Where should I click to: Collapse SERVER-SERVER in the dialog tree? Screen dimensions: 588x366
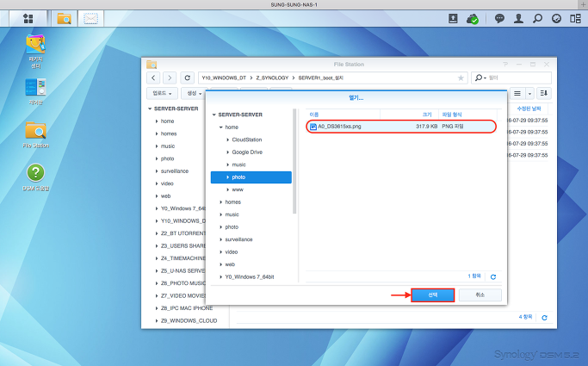tap(214, 115)
